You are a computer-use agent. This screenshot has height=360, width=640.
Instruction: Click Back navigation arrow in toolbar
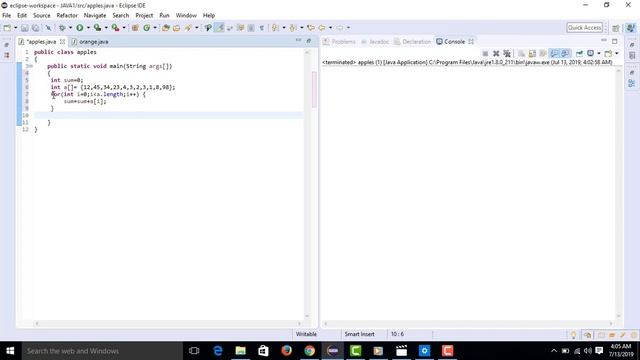(322, 28)
